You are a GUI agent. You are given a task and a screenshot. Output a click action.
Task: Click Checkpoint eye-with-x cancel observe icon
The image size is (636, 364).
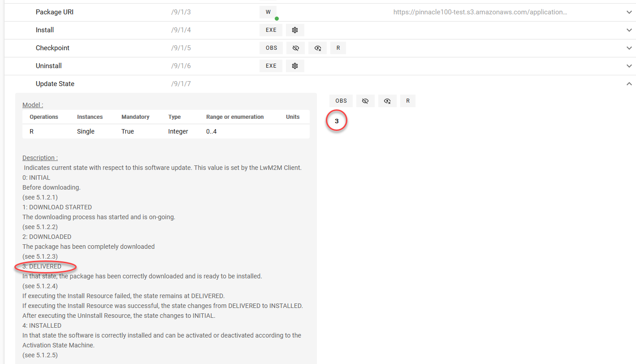coord(317,48)
